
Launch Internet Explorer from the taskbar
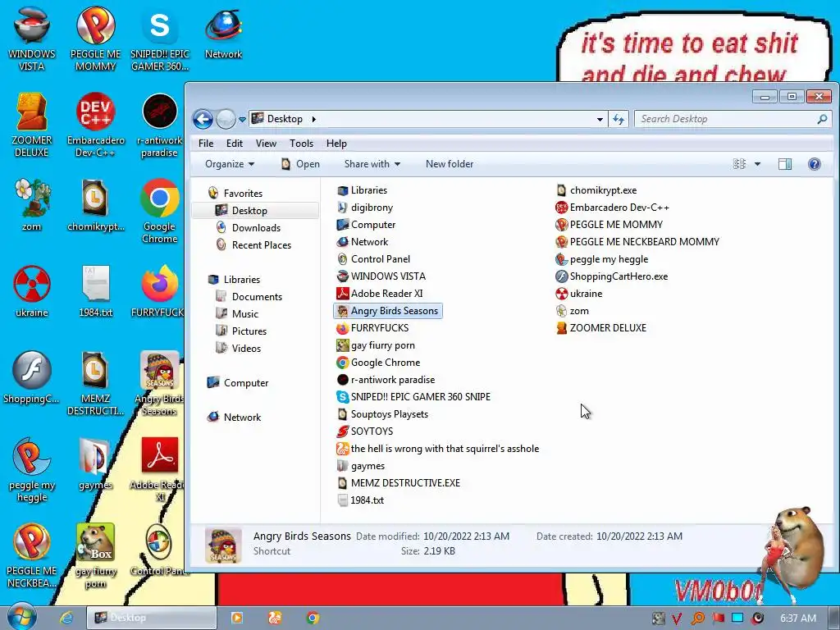tap(66, 618)
